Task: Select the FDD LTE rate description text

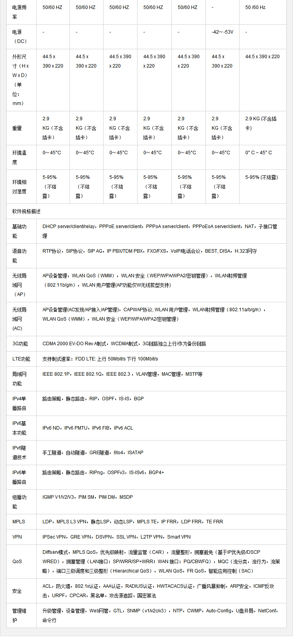Action: tap(100, 359)
